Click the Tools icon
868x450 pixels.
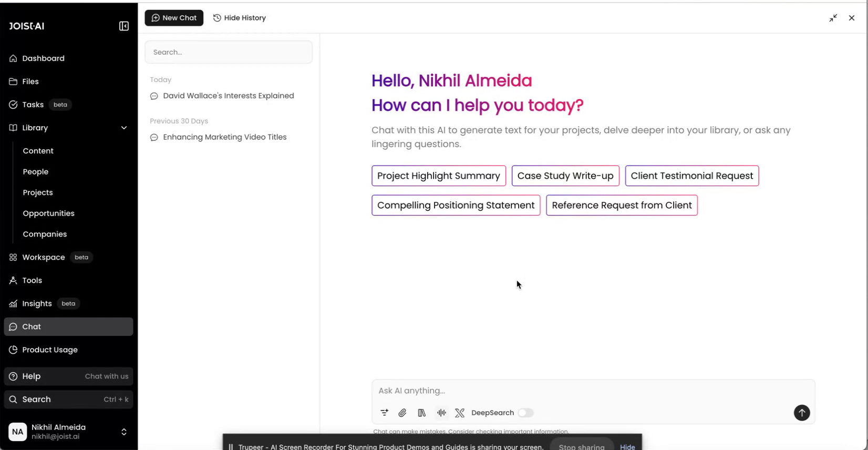(13, 280)
